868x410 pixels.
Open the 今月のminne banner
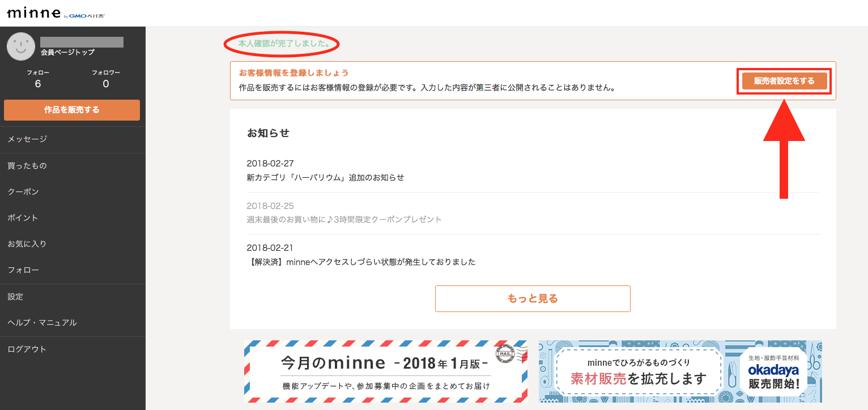pyautogui.click(x=386, y=371)
